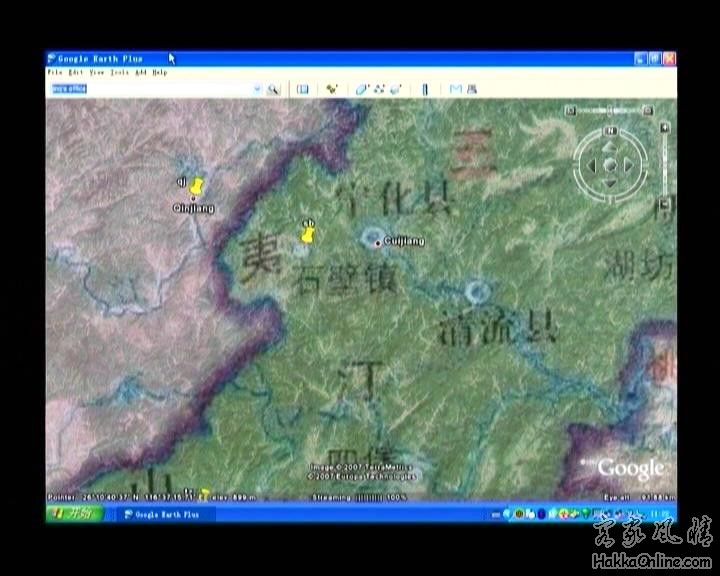The height and width of the screenshot is (576, 720).
Task: Click the magnifier search button
Action: tap(273, 89)
